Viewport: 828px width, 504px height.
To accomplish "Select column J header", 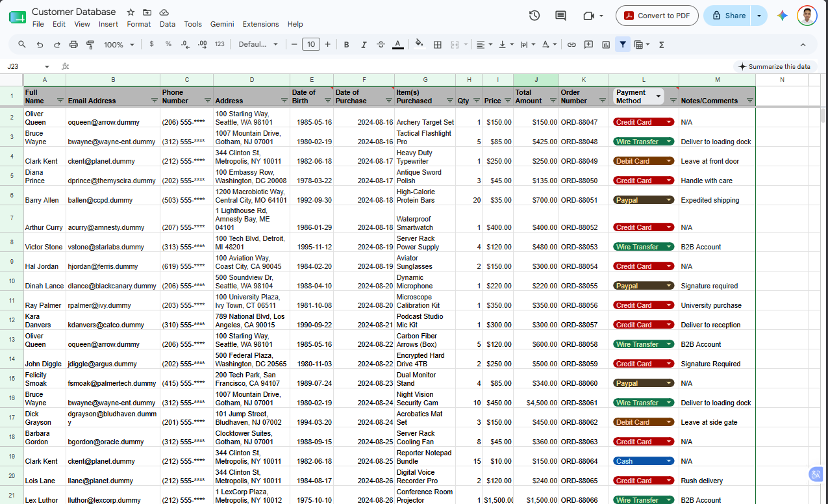I will (536, 79).
